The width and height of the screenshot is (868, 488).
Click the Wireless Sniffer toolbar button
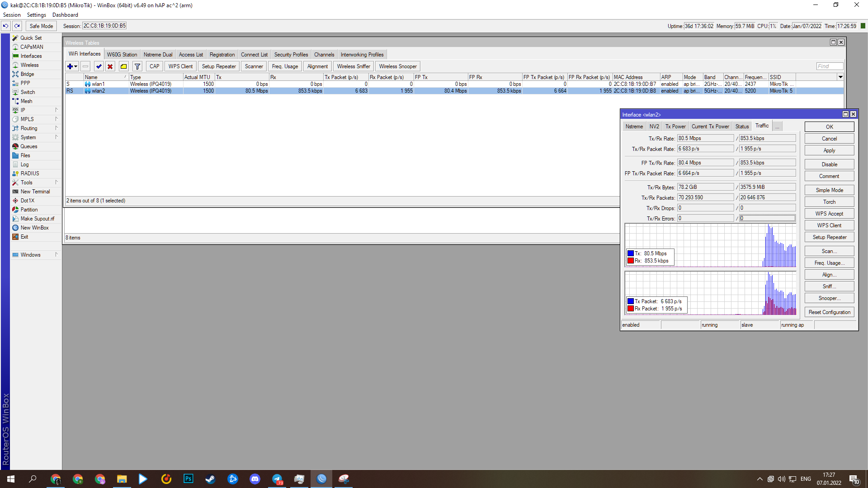tap(354, 66)
